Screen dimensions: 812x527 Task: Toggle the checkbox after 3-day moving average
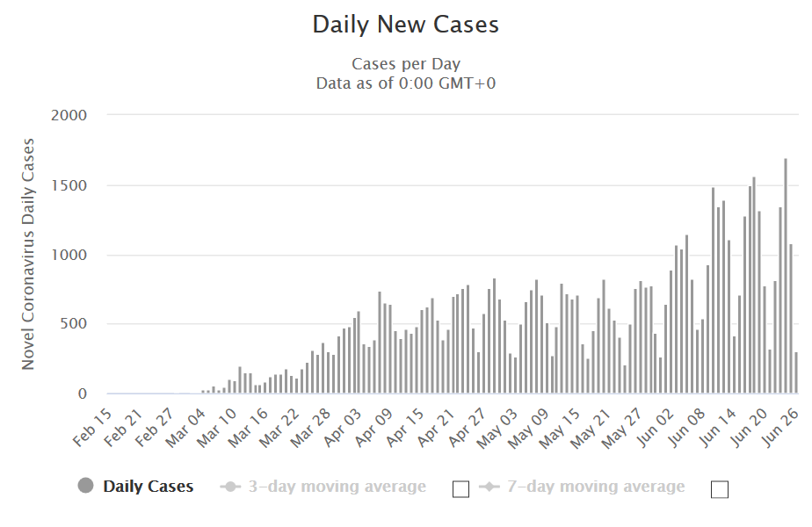pyautogui.click(x=460, y=489)
